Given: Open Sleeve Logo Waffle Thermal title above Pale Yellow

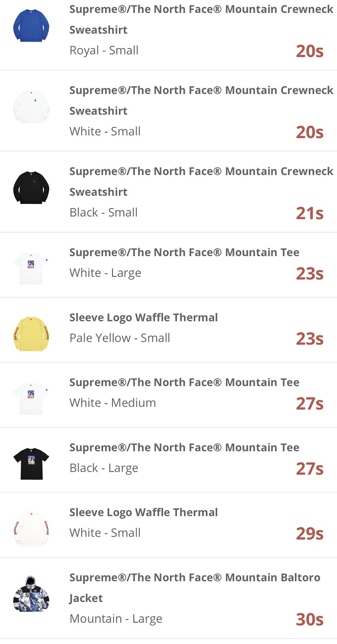Looking at the screenshot, I should click(143, 318).
